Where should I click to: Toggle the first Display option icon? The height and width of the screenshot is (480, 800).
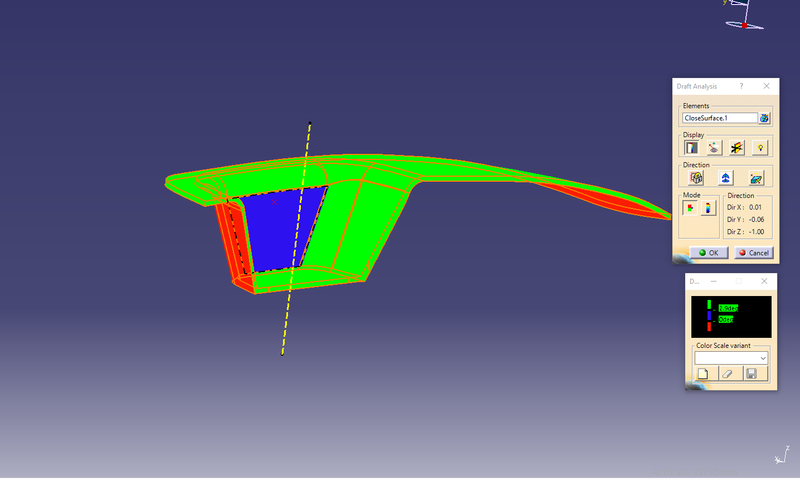coord(689,147)
